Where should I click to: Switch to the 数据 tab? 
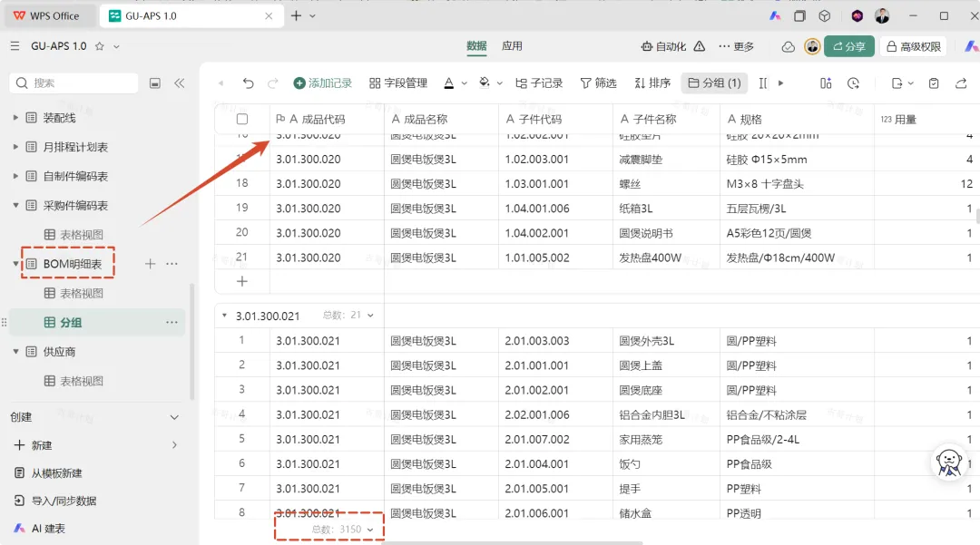pos(476,46)
